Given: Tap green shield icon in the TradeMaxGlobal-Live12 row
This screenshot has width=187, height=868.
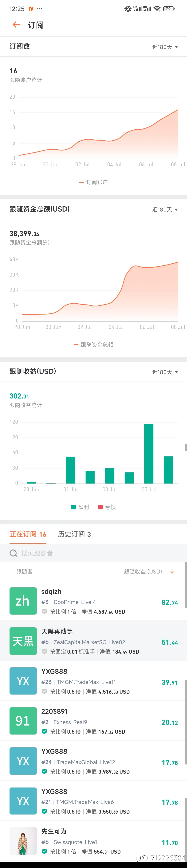Looking at the screenshot, I should (x=44, y=772).
